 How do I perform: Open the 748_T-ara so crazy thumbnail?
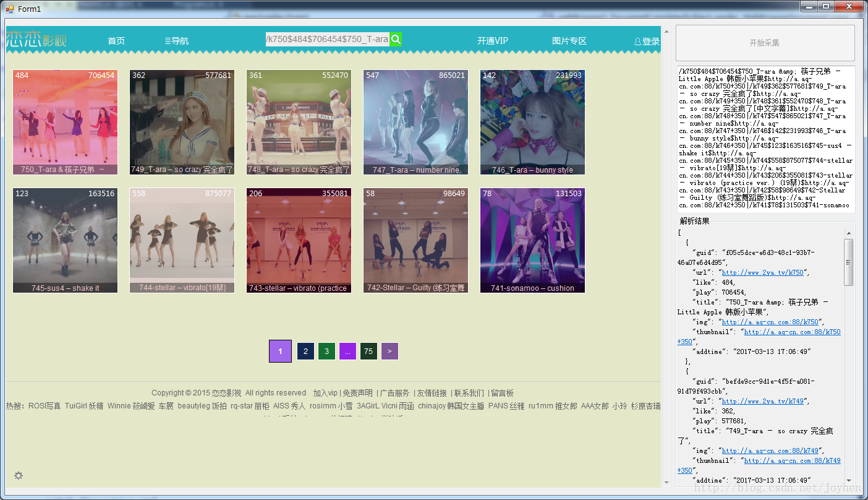pos(299,123)
